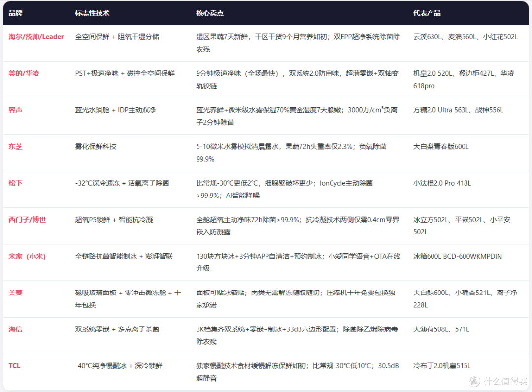This screenshot has width=532, height=392.
Task: Click product cell 大薄荷508L、571L
Action: pos(441,329)
